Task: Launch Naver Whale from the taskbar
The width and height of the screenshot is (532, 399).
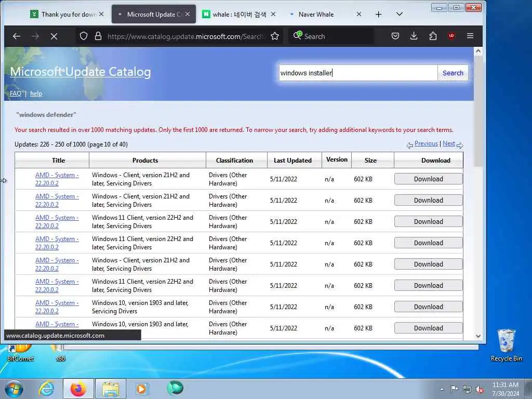Action: pyautogui.click(x=175, y=388)
